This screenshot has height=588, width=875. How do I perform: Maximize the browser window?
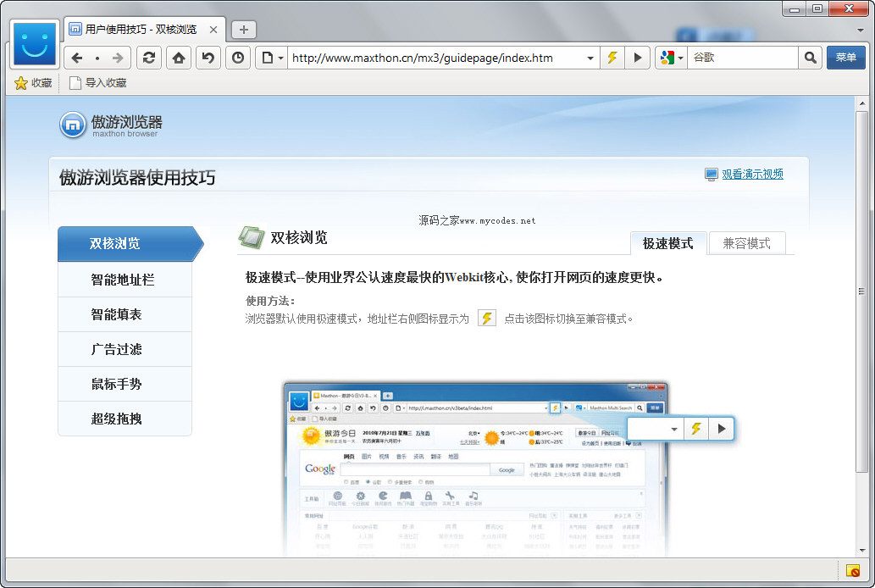(817, 9)
